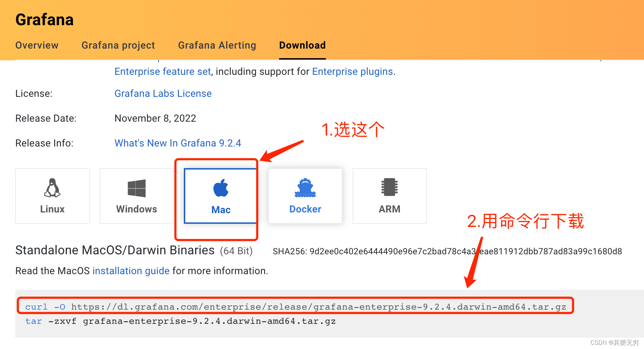Click the (64 Bit) label
The image size is (644, 349).
pos(236,251)
